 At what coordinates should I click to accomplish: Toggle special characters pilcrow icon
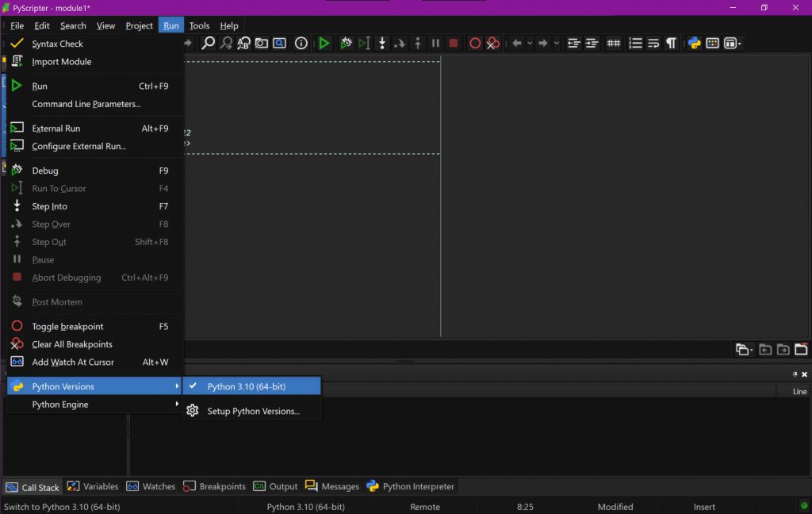tap(671, 43)
